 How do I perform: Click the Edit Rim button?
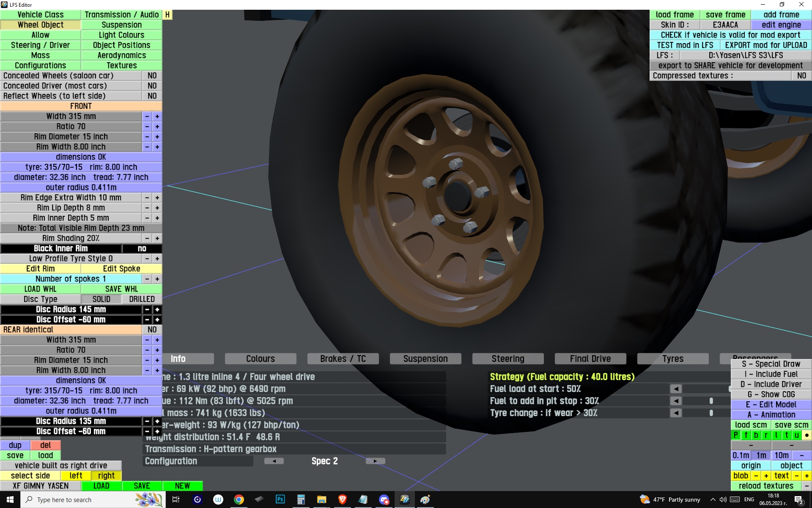pyautogui.click(x=41, y=269)
